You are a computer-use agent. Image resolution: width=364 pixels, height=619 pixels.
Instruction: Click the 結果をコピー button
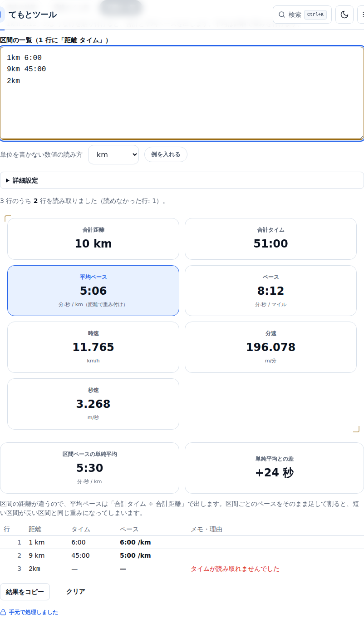tap(25, 592)
